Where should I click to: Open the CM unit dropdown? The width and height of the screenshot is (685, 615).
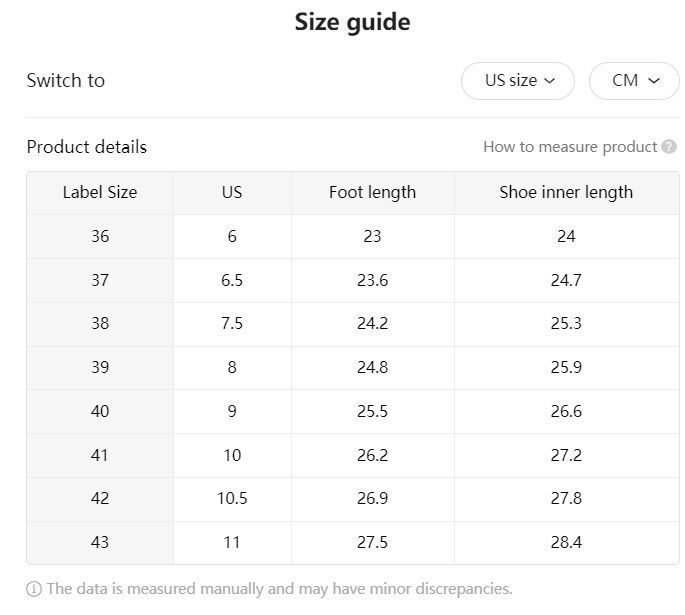[x=635, y=81]
